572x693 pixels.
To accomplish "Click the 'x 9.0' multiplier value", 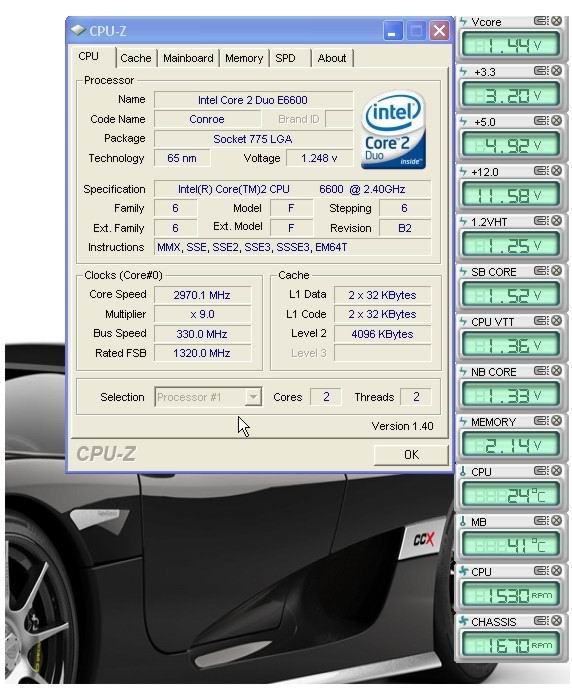I will pos(202,314).
